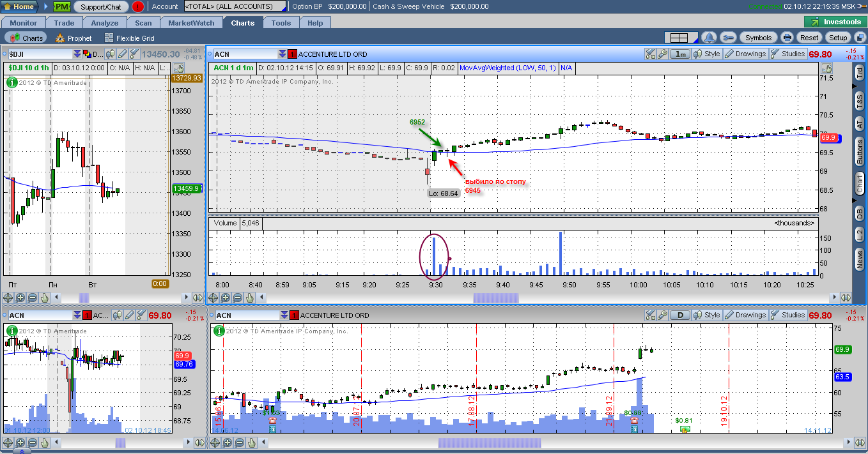Click the pointer icon at $DJI chart corner
Image resolution: width=868 pixels, height=454 pixels.
tap(178, 68)
